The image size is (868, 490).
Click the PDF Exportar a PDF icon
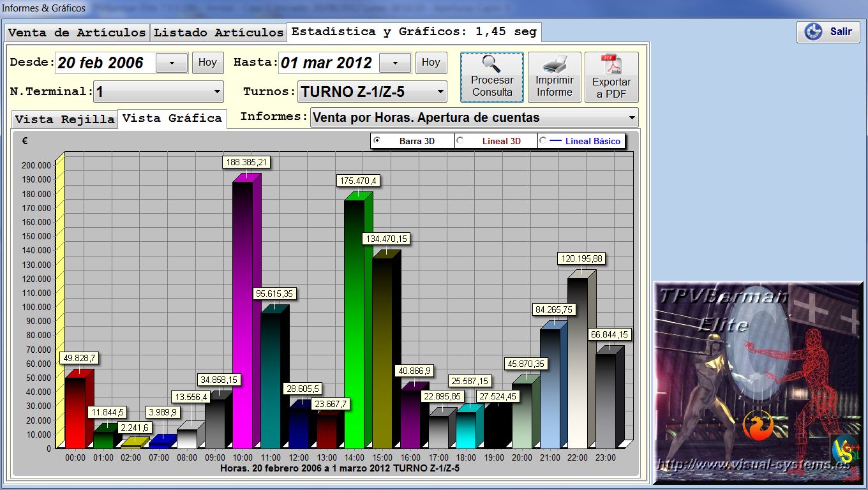click(611, 65)
